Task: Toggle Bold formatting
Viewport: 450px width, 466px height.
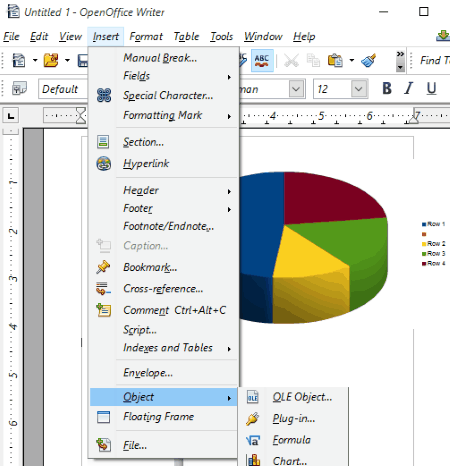Action: click(387, 89)
